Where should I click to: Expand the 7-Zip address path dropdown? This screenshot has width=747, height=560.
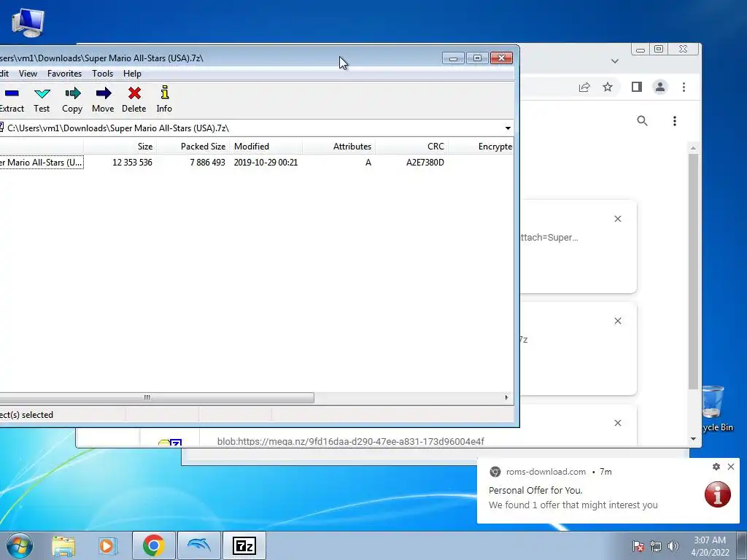click(508, 128)
